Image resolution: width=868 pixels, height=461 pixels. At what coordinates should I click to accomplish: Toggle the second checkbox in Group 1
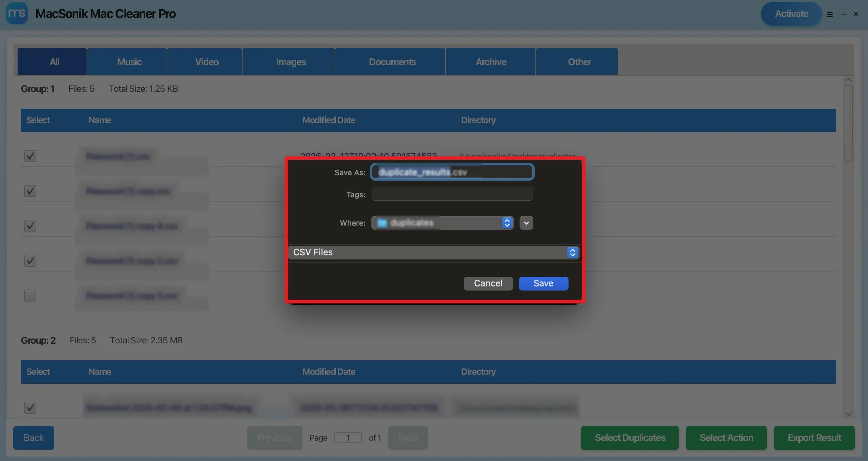tap(30, 191)
